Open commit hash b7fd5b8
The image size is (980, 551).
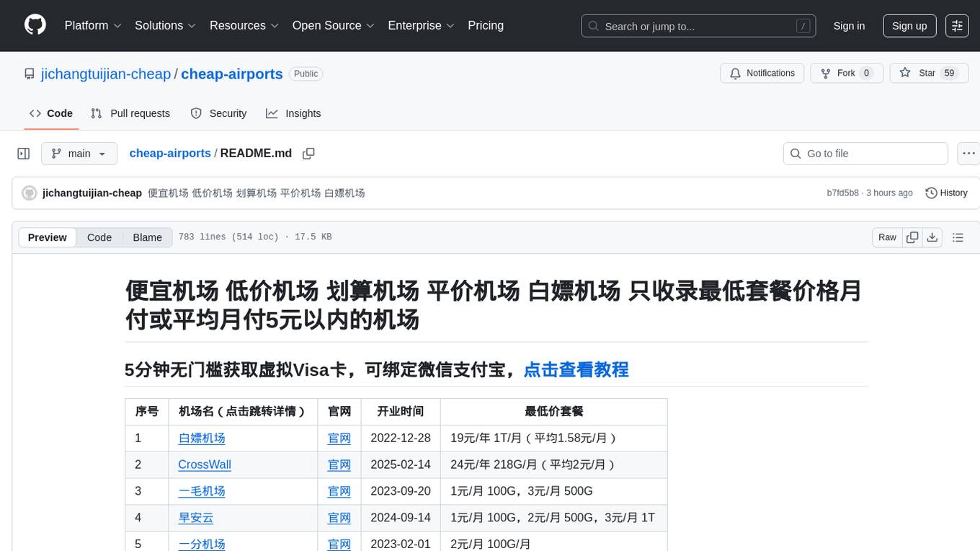(x=842, y=193)
